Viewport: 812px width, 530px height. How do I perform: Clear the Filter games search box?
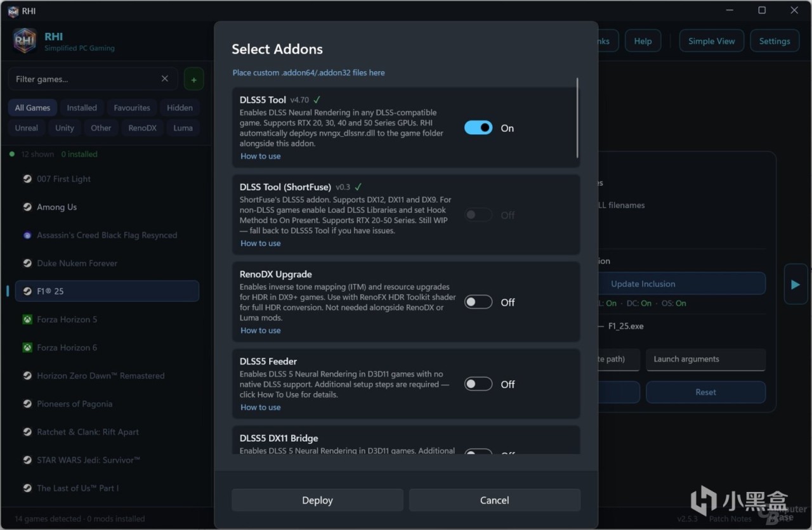point(165,79)
